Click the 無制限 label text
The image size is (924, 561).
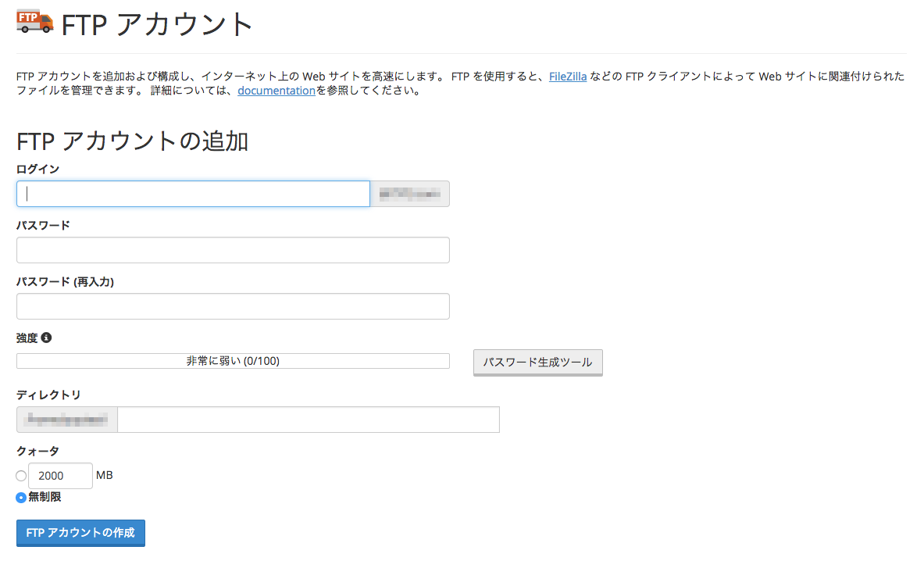45,497
